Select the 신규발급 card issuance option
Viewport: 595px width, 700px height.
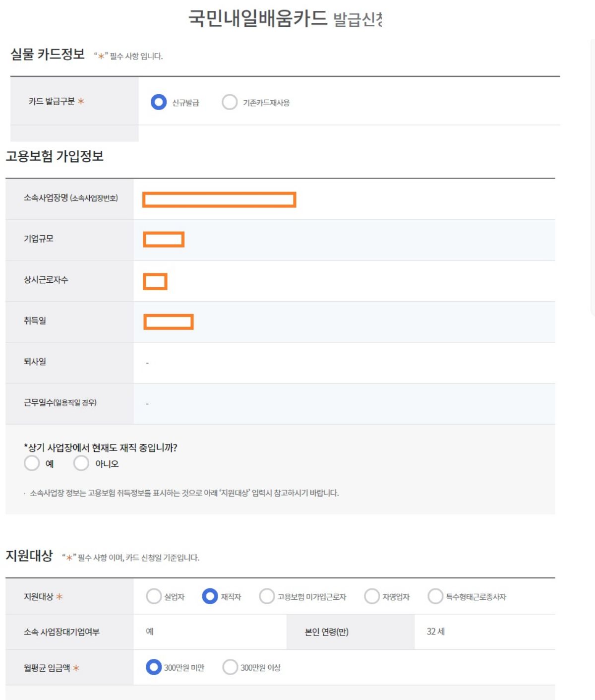(158, 102)
